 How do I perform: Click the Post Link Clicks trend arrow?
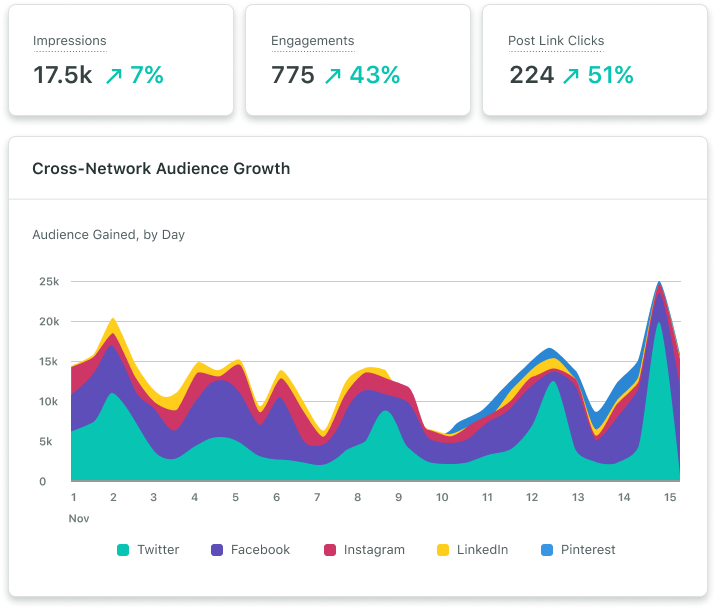pyautogui.click(x=569, y=75)
